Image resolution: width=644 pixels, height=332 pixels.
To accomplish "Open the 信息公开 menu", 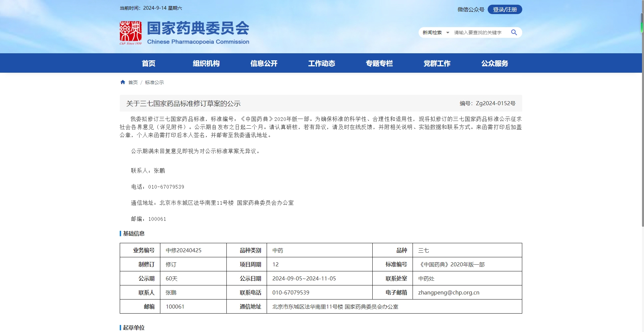I will [x=264, y=63].
